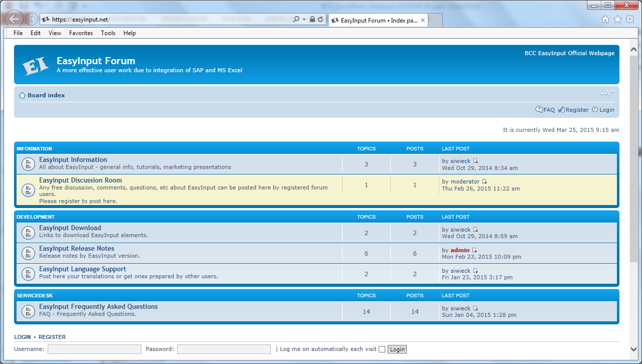Open the new tab button
The image size is (642, 364).
[x=436, y=21]
